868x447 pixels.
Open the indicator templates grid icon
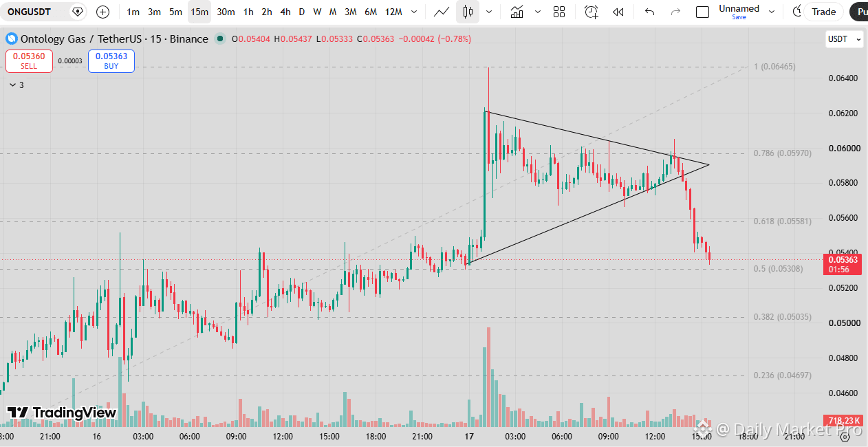pos(559,12)
